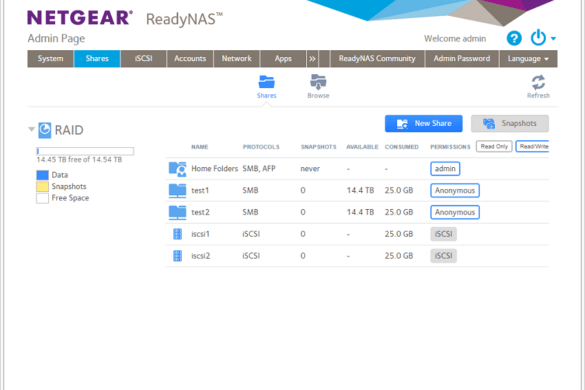The width and height of the screenshot is (585, 390).
Task: Open the help question mark icon
Action: [x=514, y=38]
